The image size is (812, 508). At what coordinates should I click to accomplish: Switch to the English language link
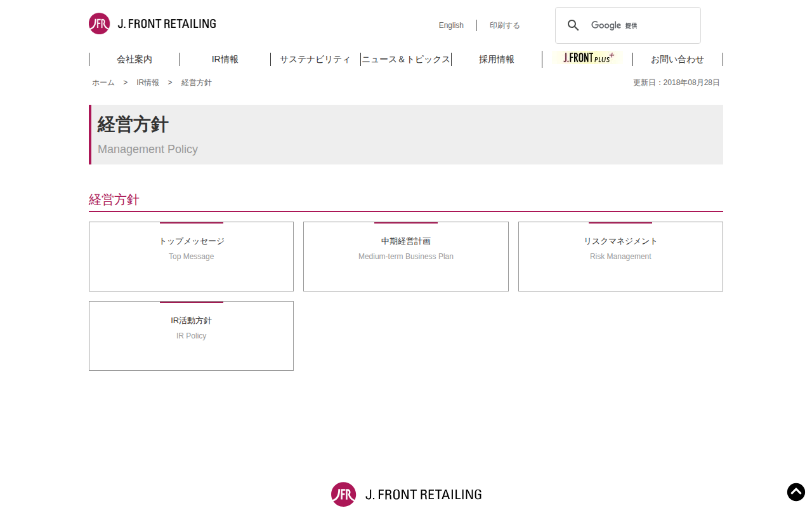[451, 25]
